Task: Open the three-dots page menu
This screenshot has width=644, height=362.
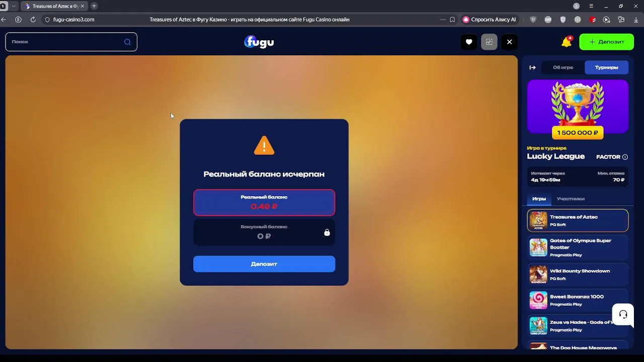Action: coord(443,20)
